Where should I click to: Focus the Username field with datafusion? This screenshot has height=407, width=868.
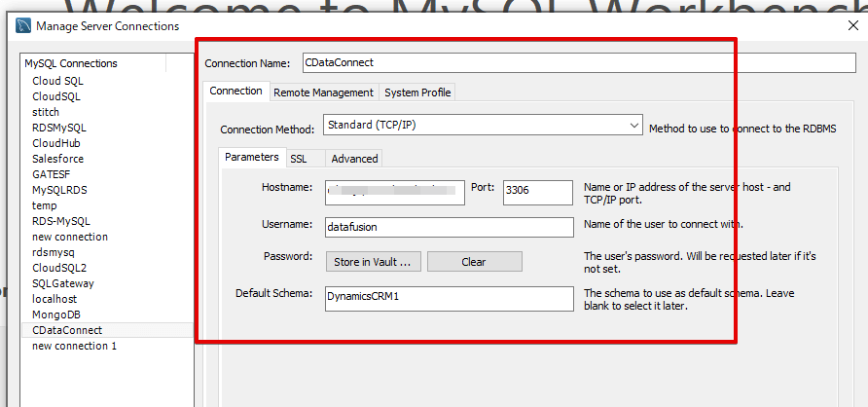point(450,227)
